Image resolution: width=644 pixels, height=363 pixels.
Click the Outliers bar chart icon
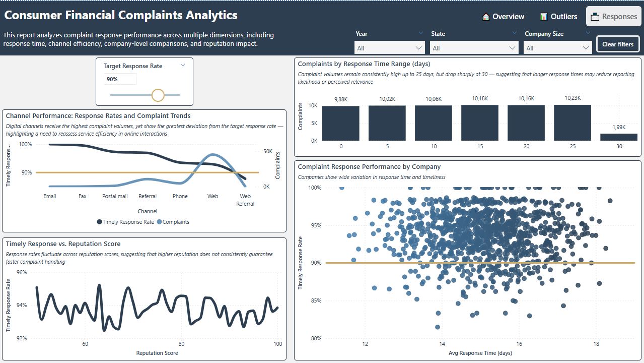click(544, 17)
